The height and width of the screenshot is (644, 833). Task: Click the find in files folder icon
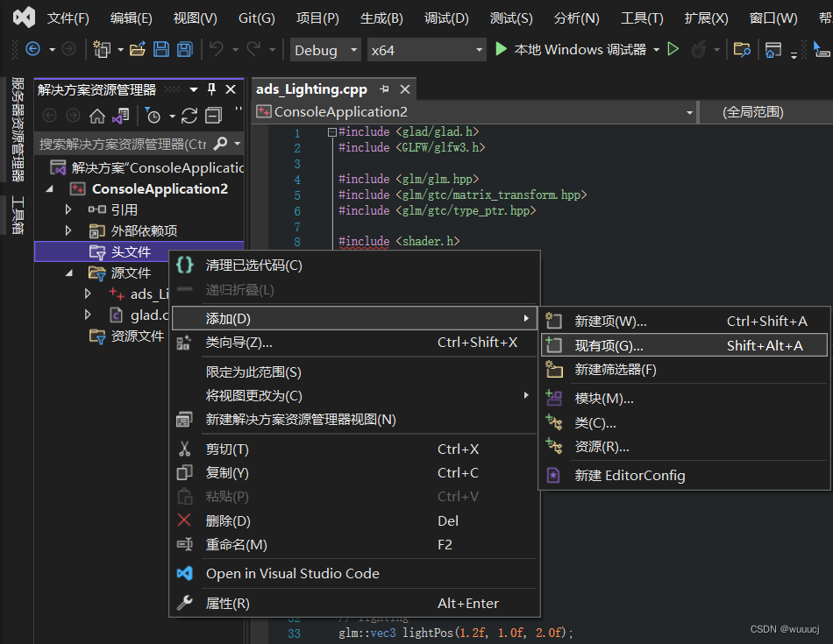(x=742, y=49)
